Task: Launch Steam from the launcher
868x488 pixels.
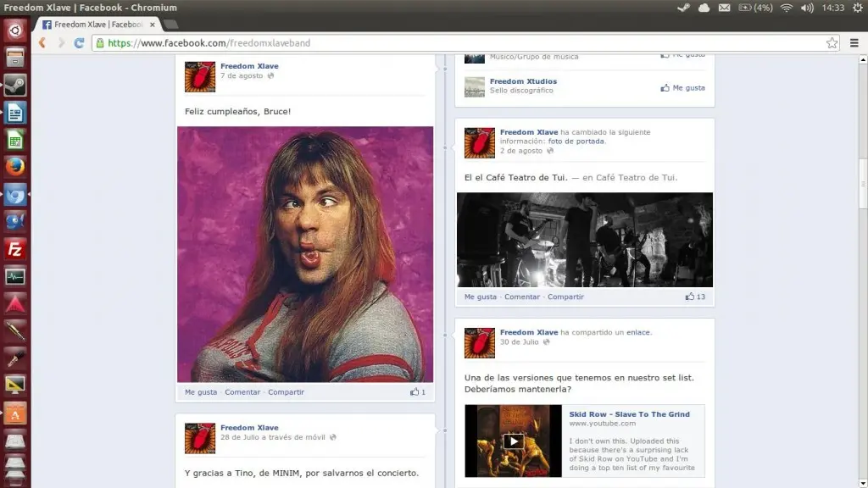Action: 15,86
